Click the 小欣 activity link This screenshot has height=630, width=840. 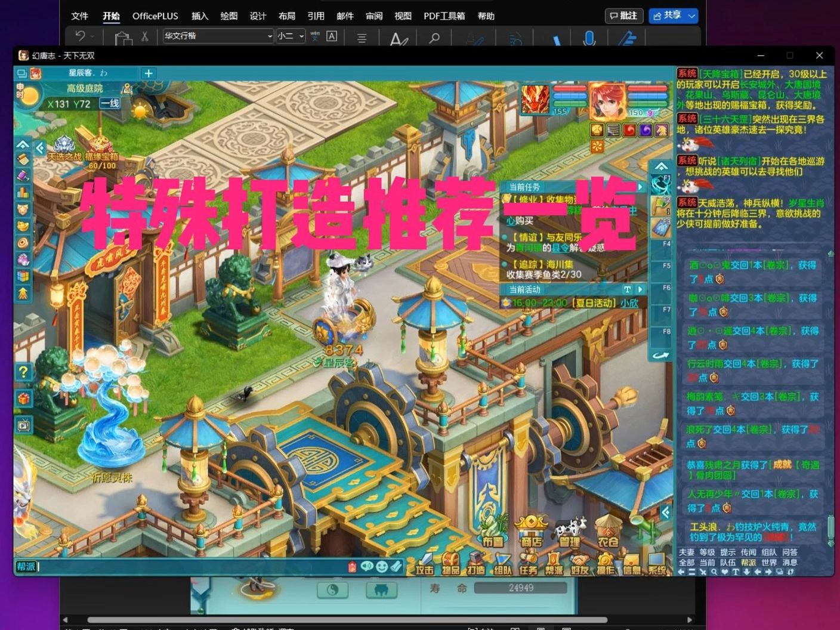[629, 303]
